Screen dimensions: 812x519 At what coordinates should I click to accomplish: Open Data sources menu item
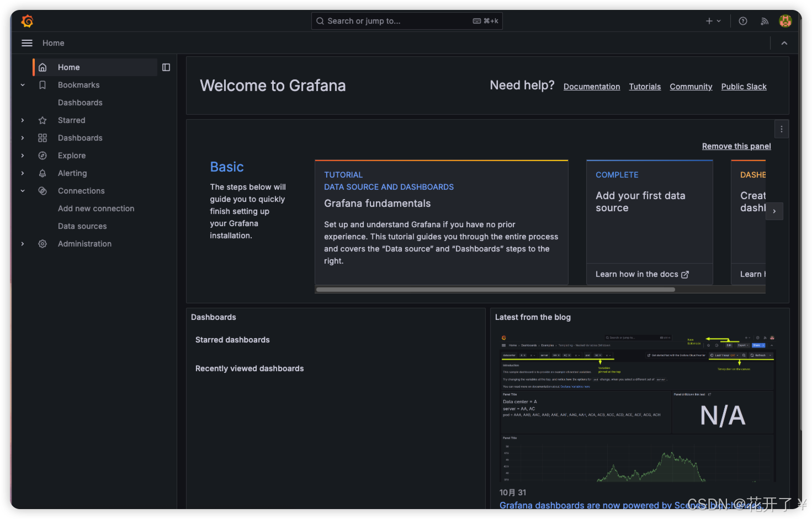pyautogui.click(x=82, y=226)
